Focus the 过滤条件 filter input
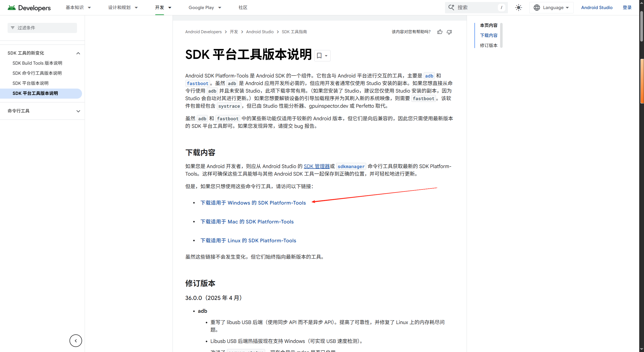 42,28
